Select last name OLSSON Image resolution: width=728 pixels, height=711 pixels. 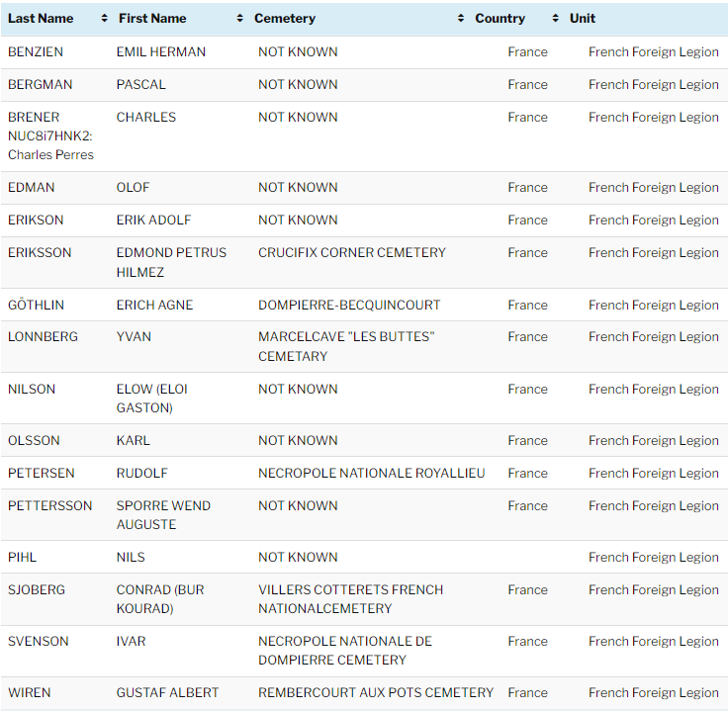tap(34, 440)
